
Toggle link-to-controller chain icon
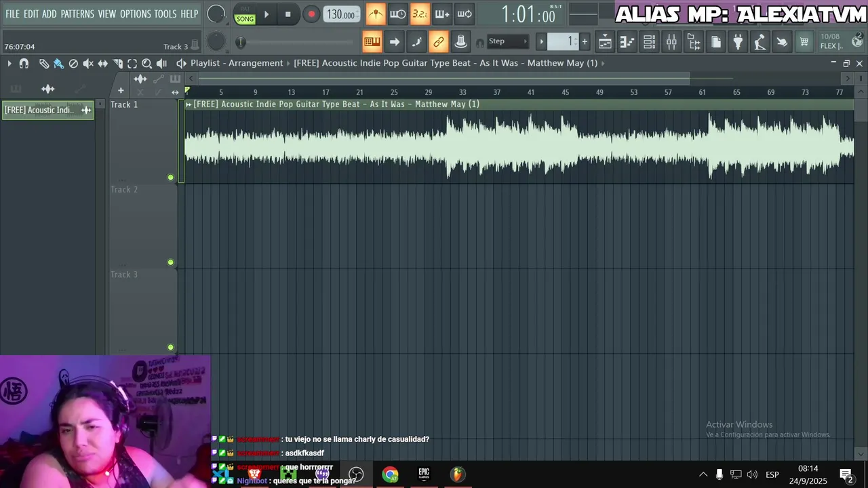click(x=439, y=42)
